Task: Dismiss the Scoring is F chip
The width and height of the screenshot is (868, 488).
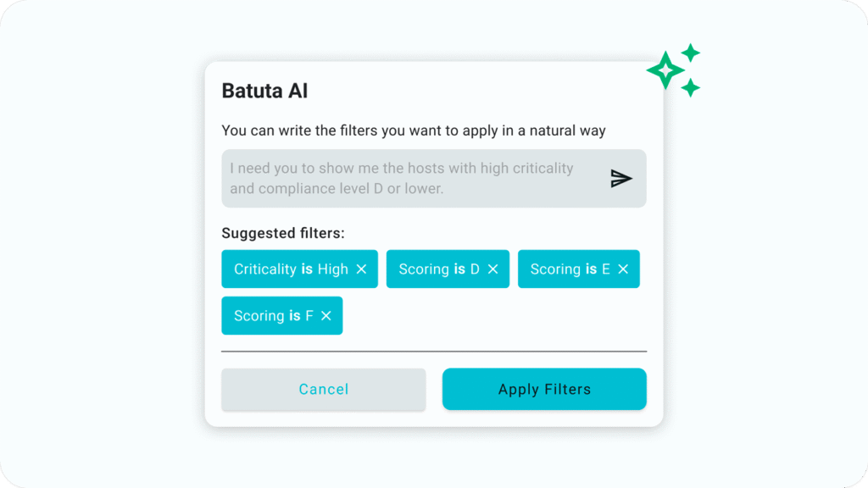Action: [x=325, y=316]
